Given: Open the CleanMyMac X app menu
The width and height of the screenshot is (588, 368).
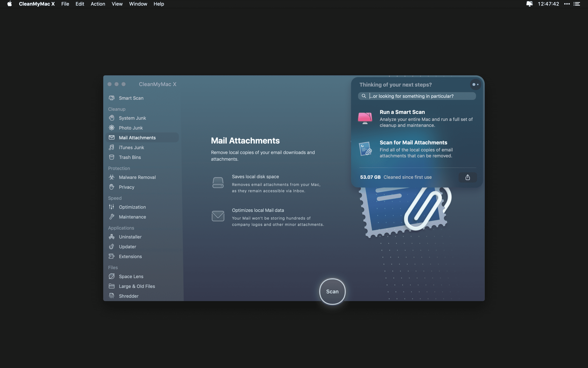Looking at the screenshot, I should (37, 4).
